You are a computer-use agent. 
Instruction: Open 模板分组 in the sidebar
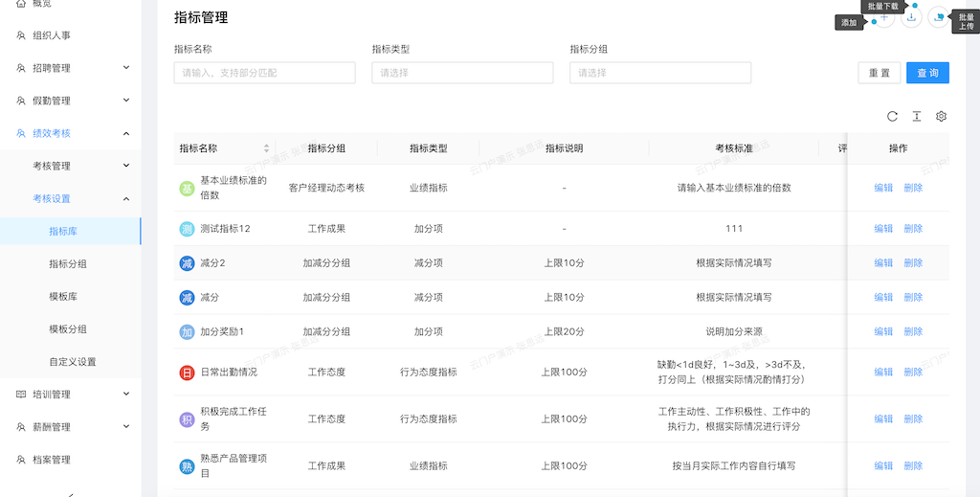68,328
